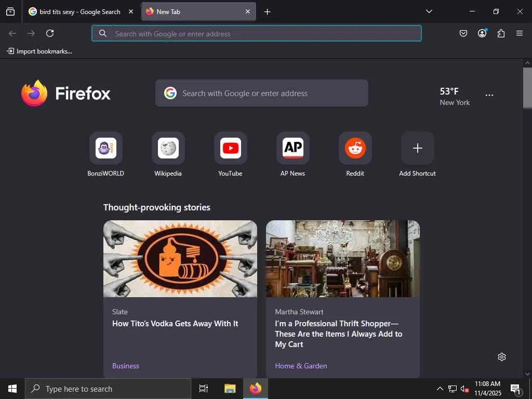The height and width of the screenshot is (399, 532).
Task: Open the Firefox account icon
Action: point(482,33)
